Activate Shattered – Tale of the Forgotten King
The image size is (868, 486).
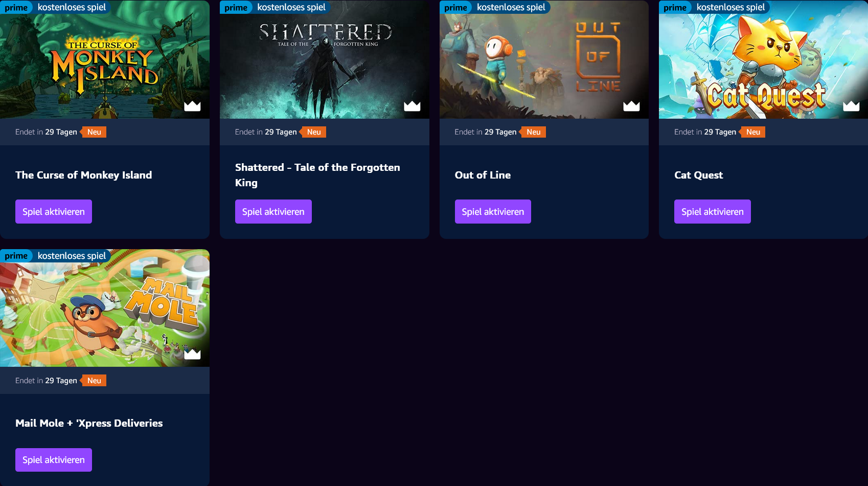[273, 212]
